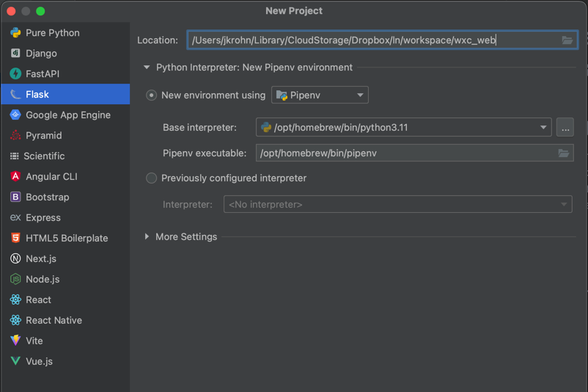Browse for project location folder icon

tap(567, 40)
